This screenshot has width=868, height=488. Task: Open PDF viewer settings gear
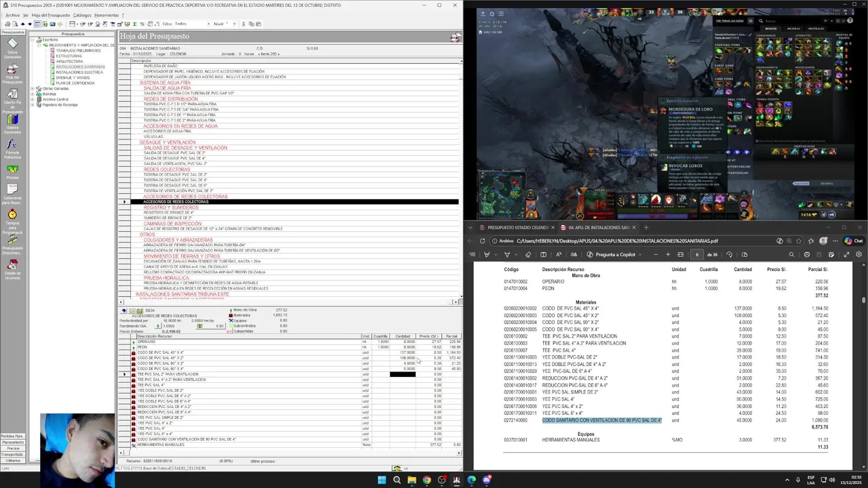(859, 254)
